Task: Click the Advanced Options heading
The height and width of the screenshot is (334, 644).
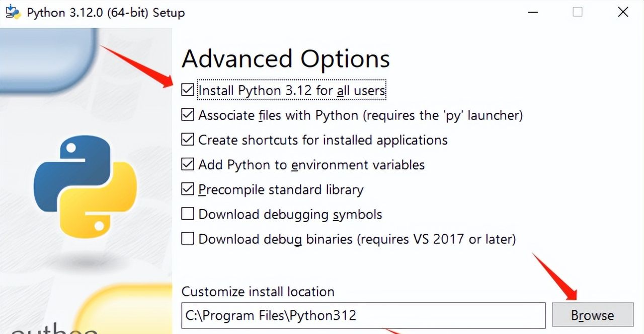Action: (x=285, y=59)
